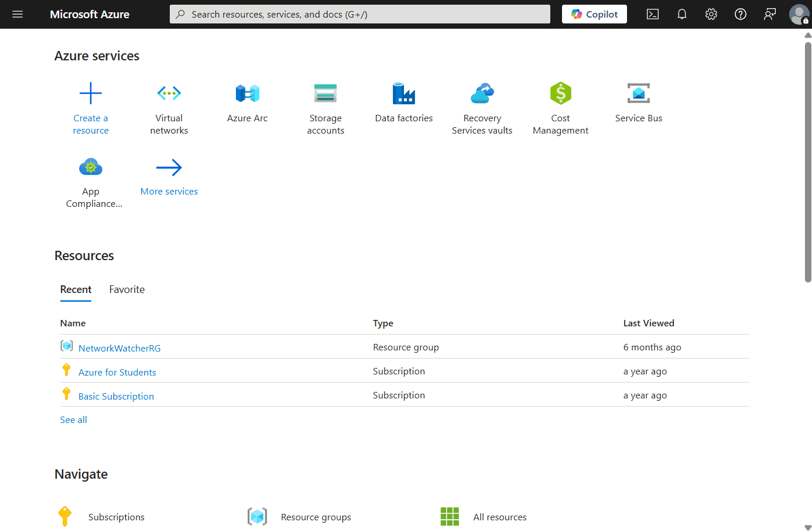
Task: Go to Subscriptions under Navigate
Action: [117, 517]
